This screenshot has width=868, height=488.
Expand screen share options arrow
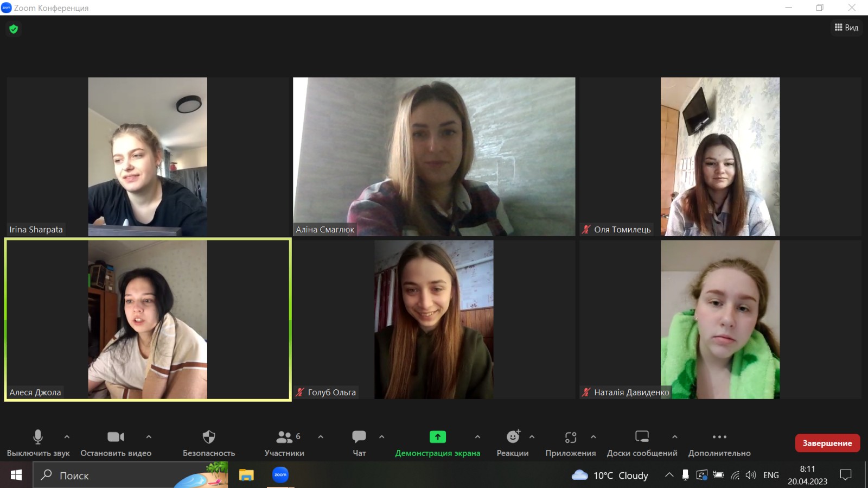click(x=477, y=436)
